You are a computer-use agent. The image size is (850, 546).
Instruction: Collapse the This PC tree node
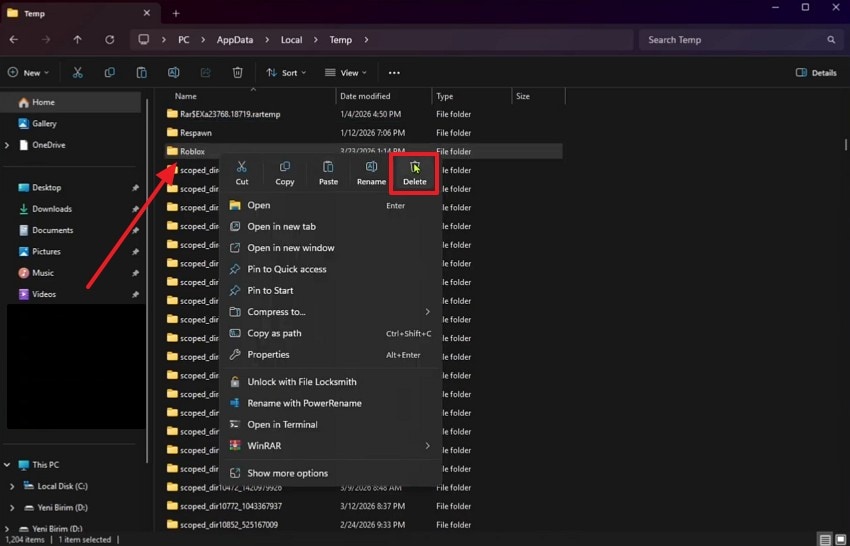point(7,465)
